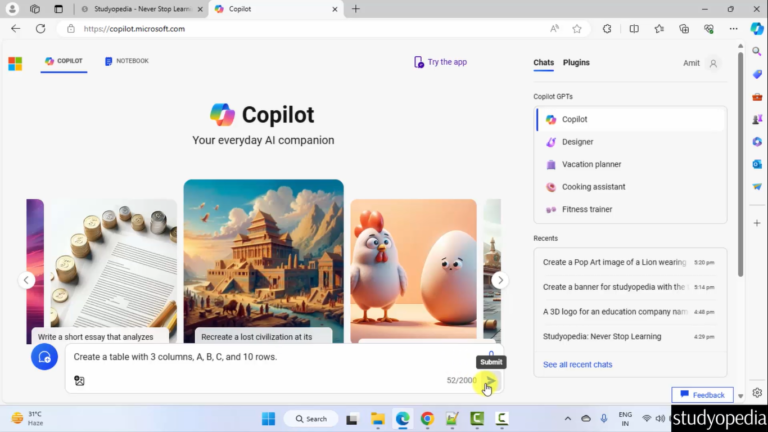The image size is (768, 432).
Task: Show previous carousel suggestions
Action: pos(26,280)
